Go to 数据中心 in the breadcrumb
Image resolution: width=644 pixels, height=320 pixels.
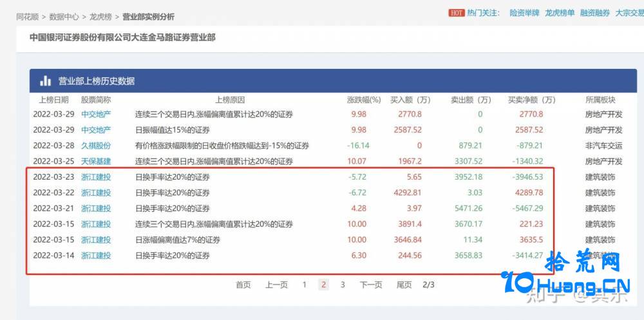pyautogui.click(x=64, y=17)
